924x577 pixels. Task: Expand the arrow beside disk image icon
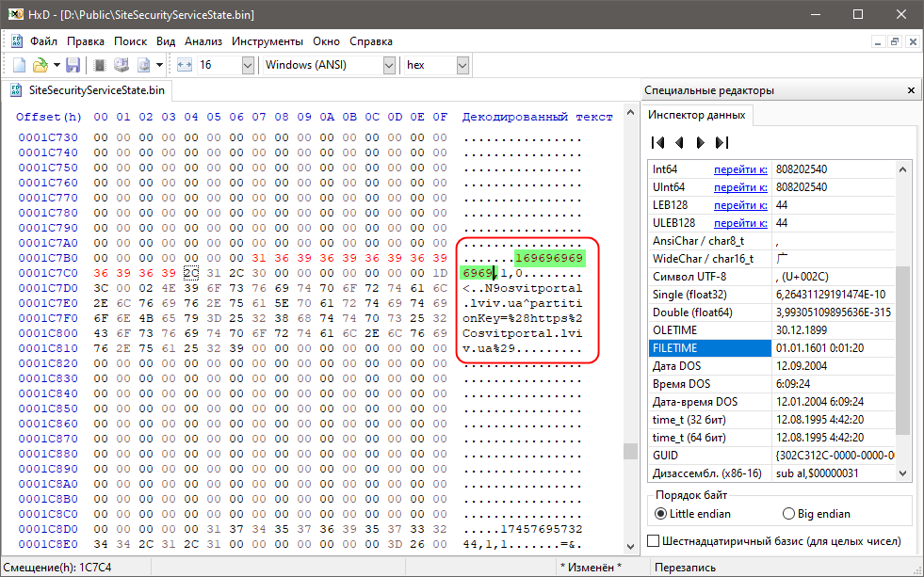(159, 65)
